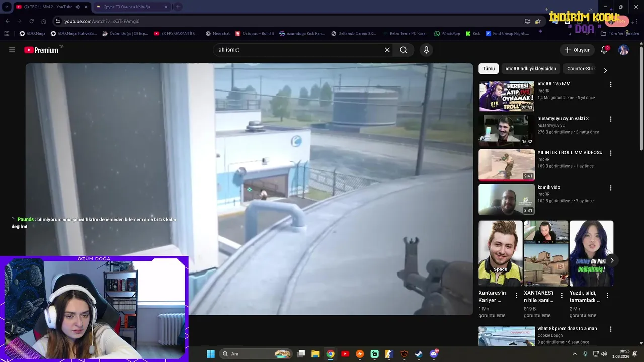644x362 pixels.
Task: Open Steam from the taskbar
Action: pyautogui.click(x=419, y=354)
